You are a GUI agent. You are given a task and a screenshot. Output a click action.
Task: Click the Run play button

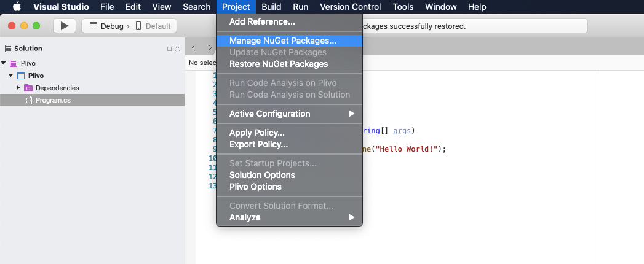65,26
